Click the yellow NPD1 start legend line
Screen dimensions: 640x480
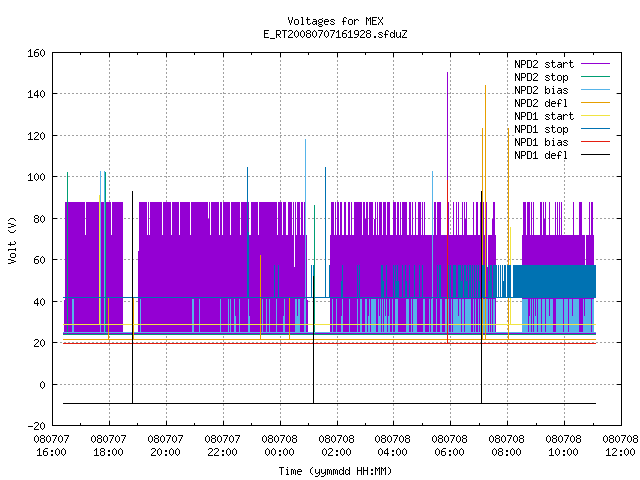tap(595, 116)
